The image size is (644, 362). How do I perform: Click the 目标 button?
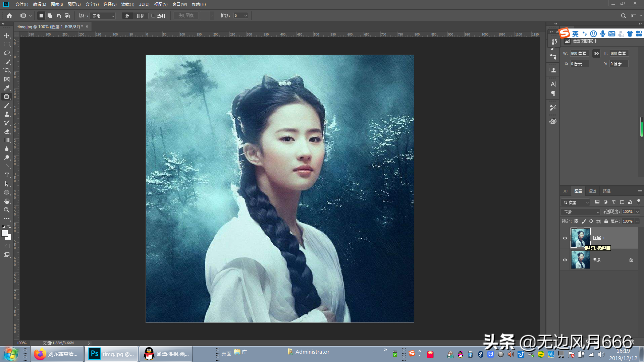pyautogui.click(x=141, y=16)
